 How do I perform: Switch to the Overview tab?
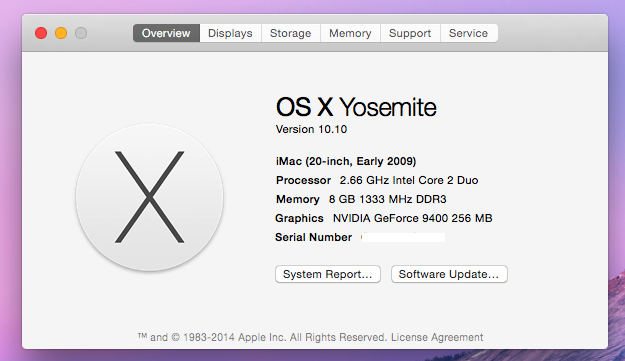pyautogui.click(x=166, y=33)
